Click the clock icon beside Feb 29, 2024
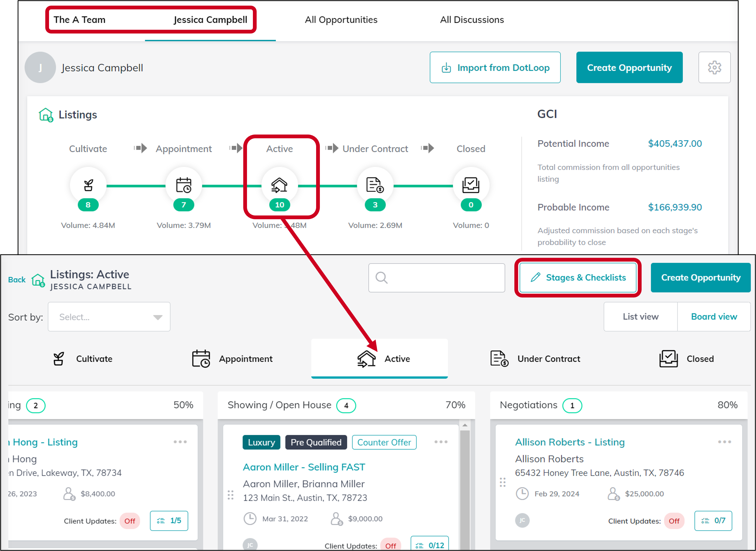The image size is (756, 551). pos(522,494)
